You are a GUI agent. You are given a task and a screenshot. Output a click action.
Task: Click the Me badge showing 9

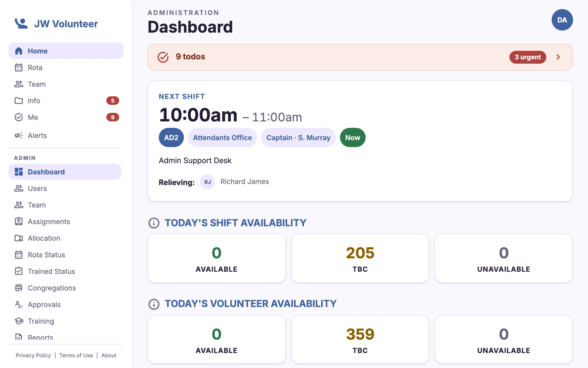pos(113,117)
